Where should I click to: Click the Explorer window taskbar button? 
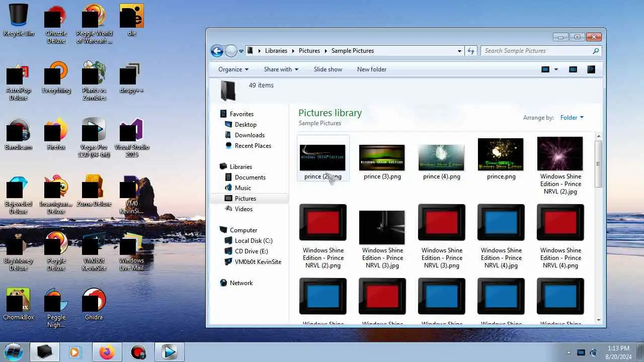click(44, 352)
